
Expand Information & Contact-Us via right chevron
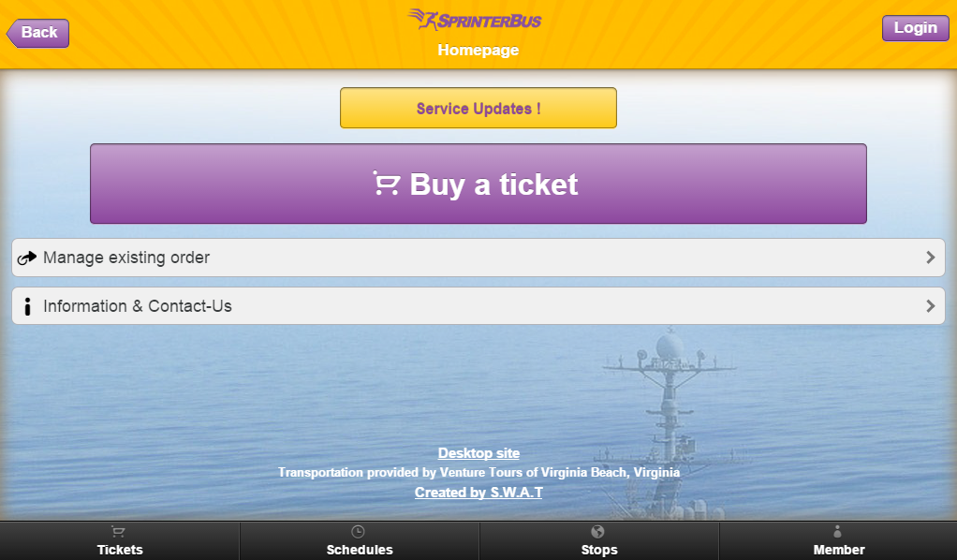[931, 306]
